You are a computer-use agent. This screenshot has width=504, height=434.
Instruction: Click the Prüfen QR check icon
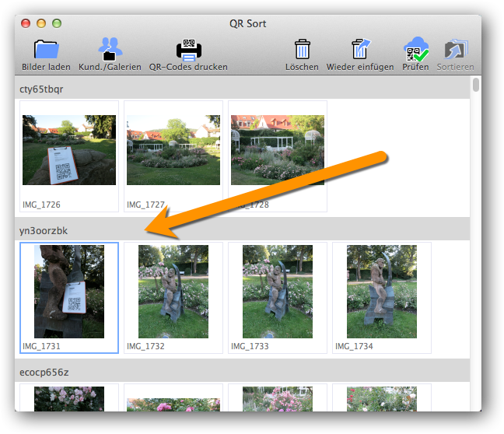[416, 50]
